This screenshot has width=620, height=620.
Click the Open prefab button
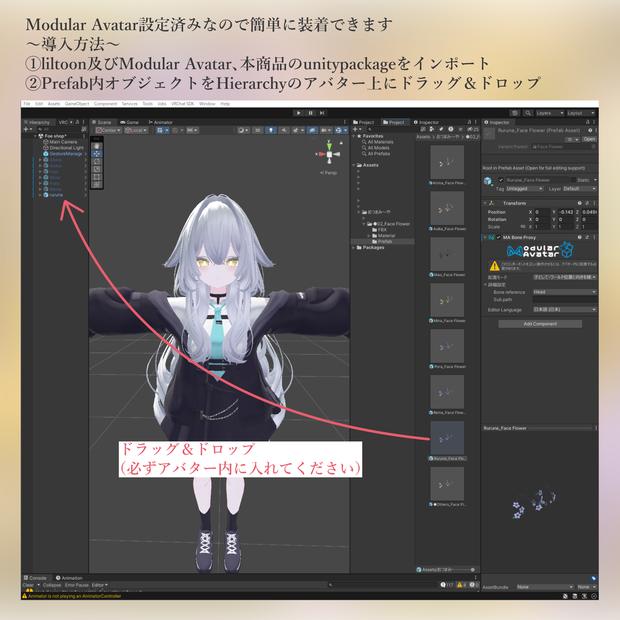pyautogui.click(x=589, y=139)
